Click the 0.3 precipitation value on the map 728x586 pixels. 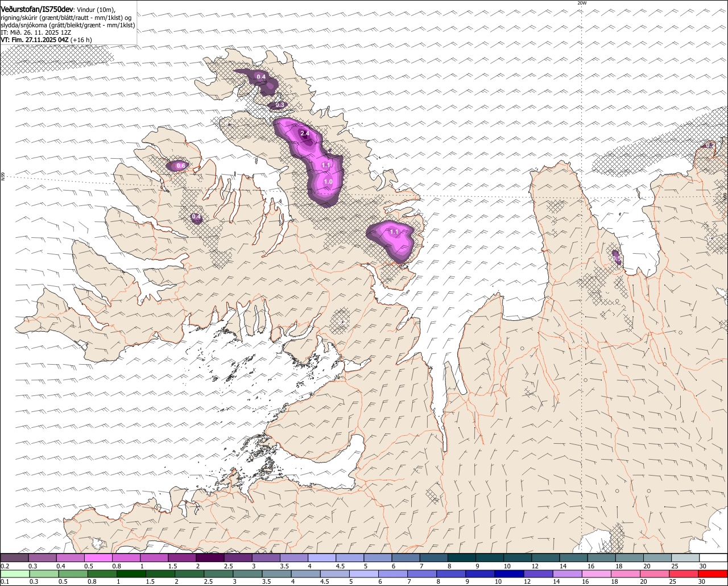(280, 105)
